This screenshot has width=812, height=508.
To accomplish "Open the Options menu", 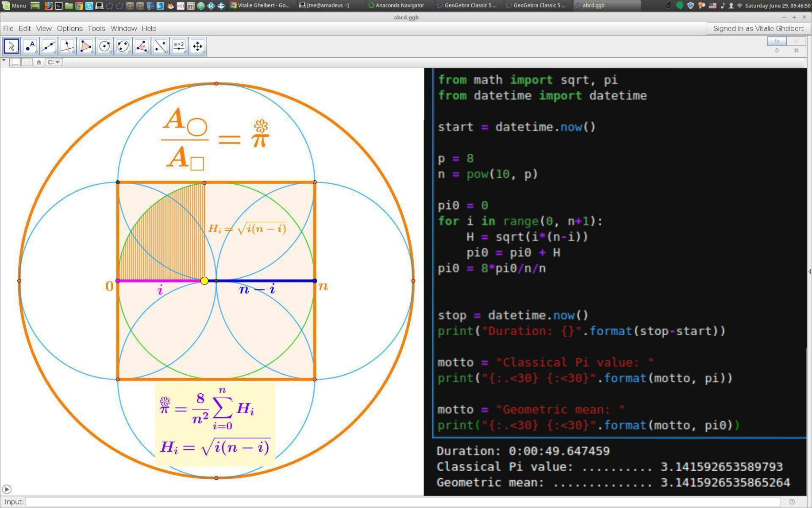I will 69,28.
